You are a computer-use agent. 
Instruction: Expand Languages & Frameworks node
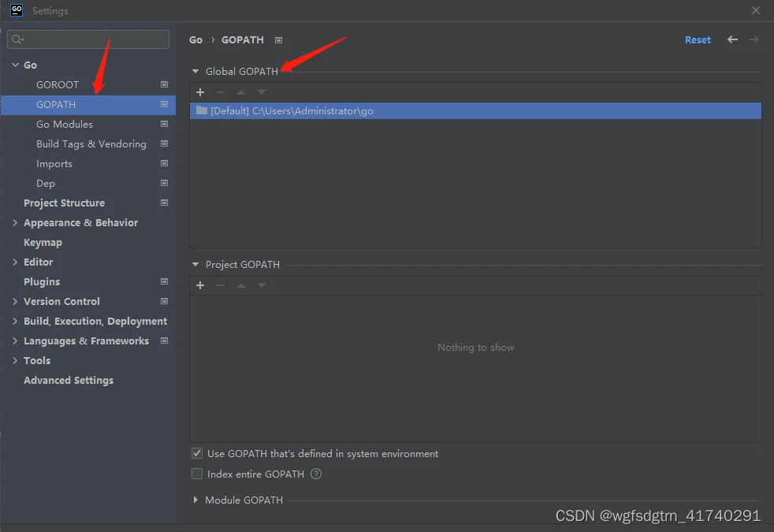click(15, 340)
